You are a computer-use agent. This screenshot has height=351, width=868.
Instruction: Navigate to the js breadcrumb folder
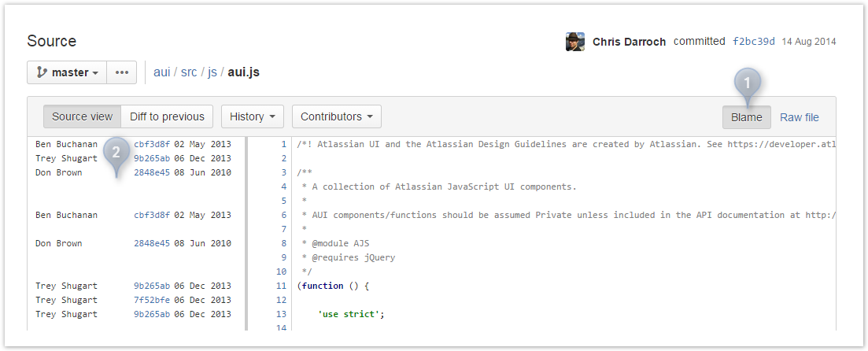pos(212,72)
